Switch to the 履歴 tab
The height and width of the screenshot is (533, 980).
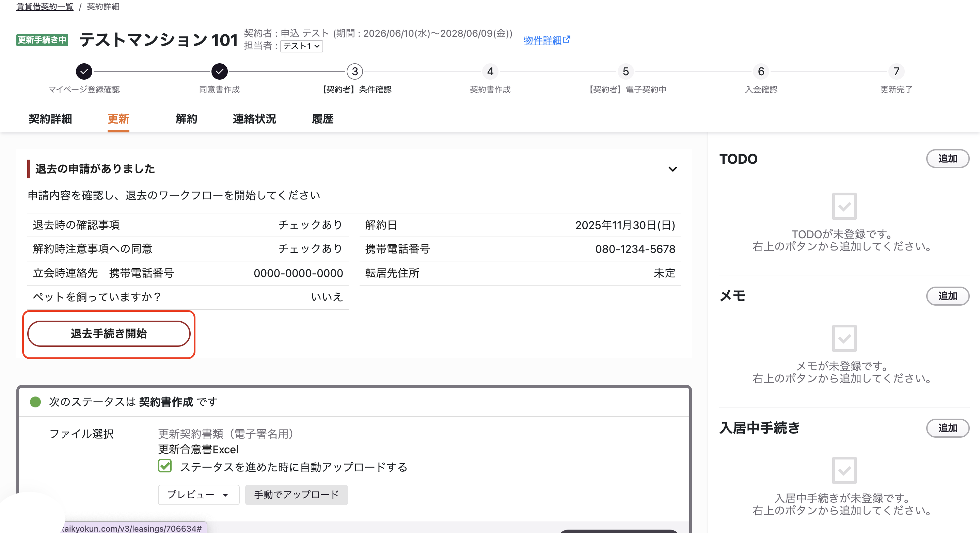point(322,119)
